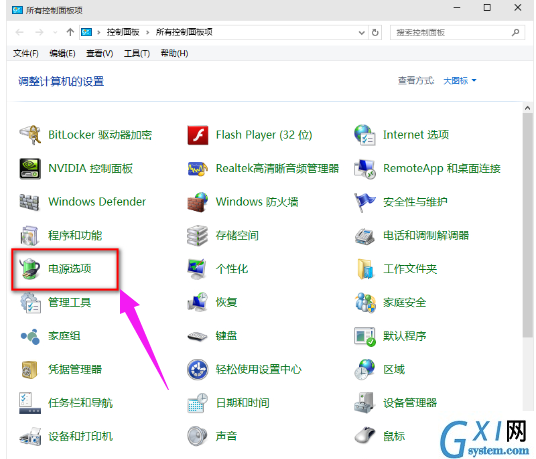Open Windows 防火墙 icon
This screenshot has height=459, width=536.
pos(198,202)
